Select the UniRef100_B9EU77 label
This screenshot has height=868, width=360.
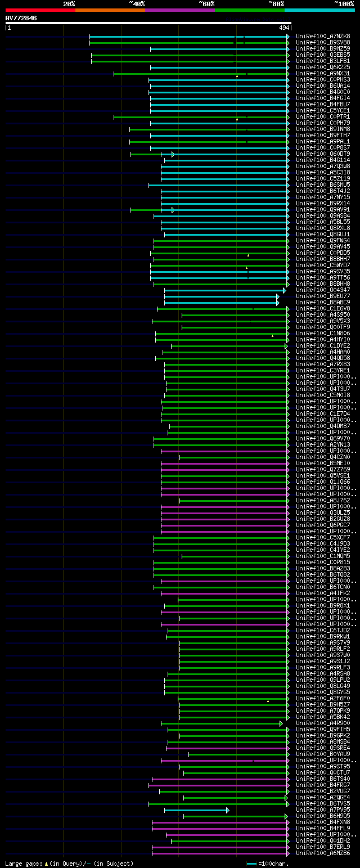(x=323, y=296)
